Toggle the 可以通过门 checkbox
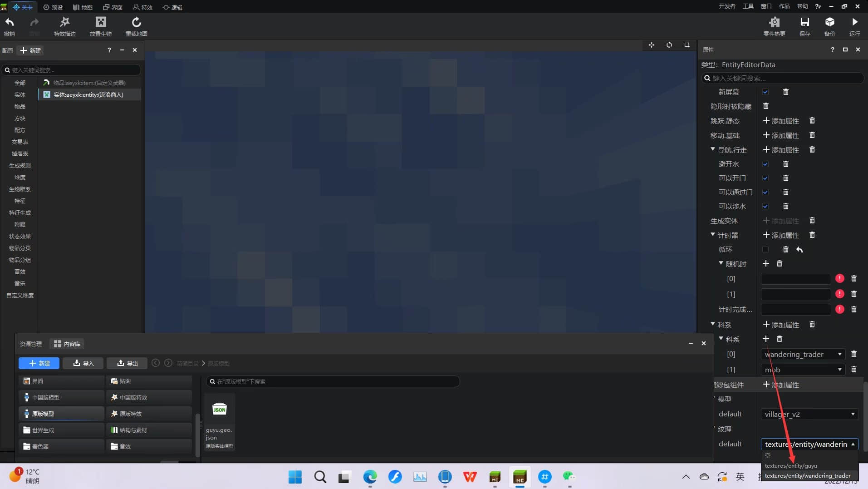This screenshot has height=489, width=868. (x=765, y=192)
